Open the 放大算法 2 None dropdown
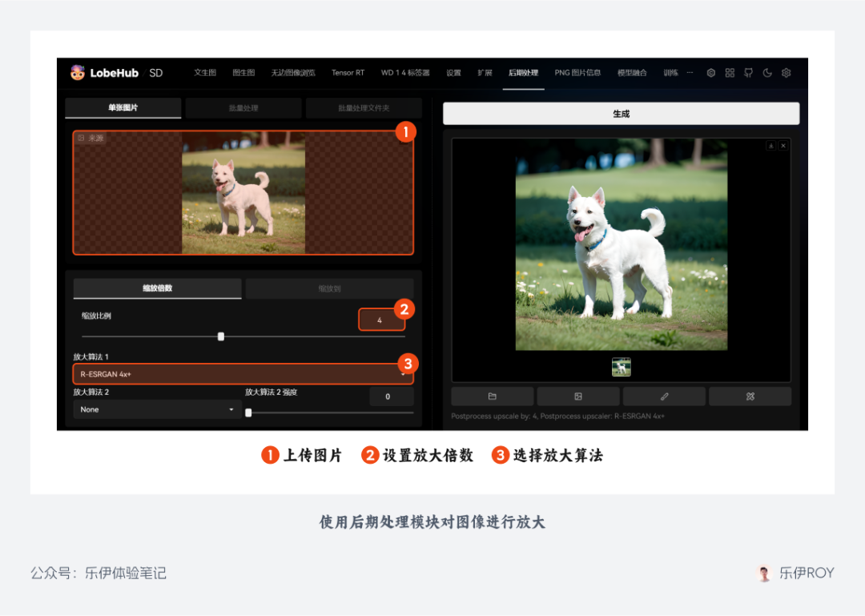The height and width of the screenshot is (616, 865). pyautogui.click(x=157, y=409)
